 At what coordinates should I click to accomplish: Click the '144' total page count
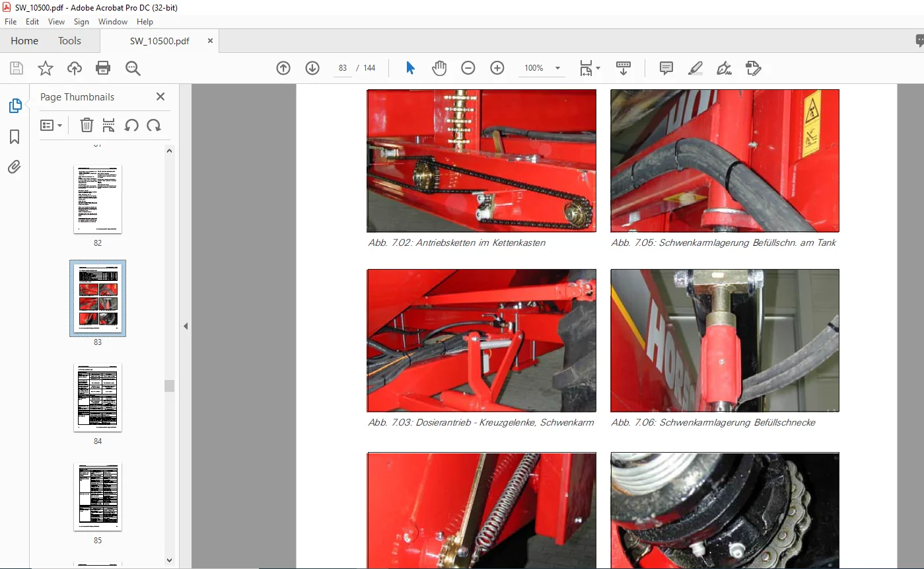click(x=369, y=68)
